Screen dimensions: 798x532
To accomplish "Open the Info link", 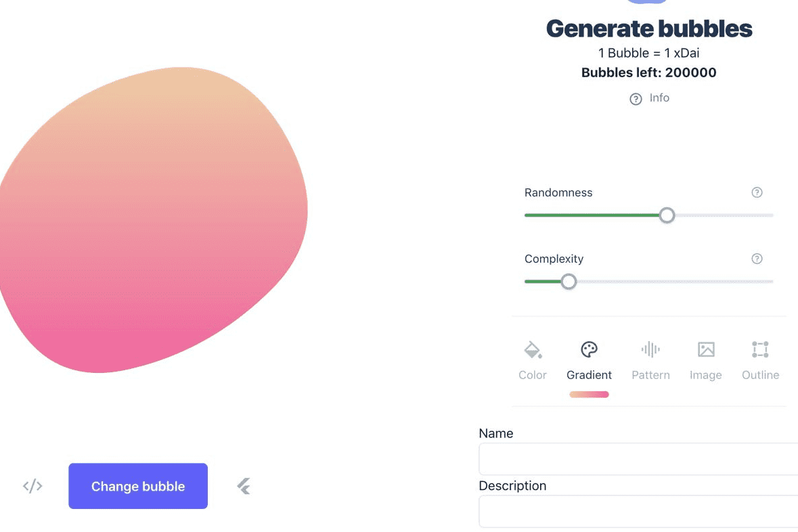I will point(659,98).
